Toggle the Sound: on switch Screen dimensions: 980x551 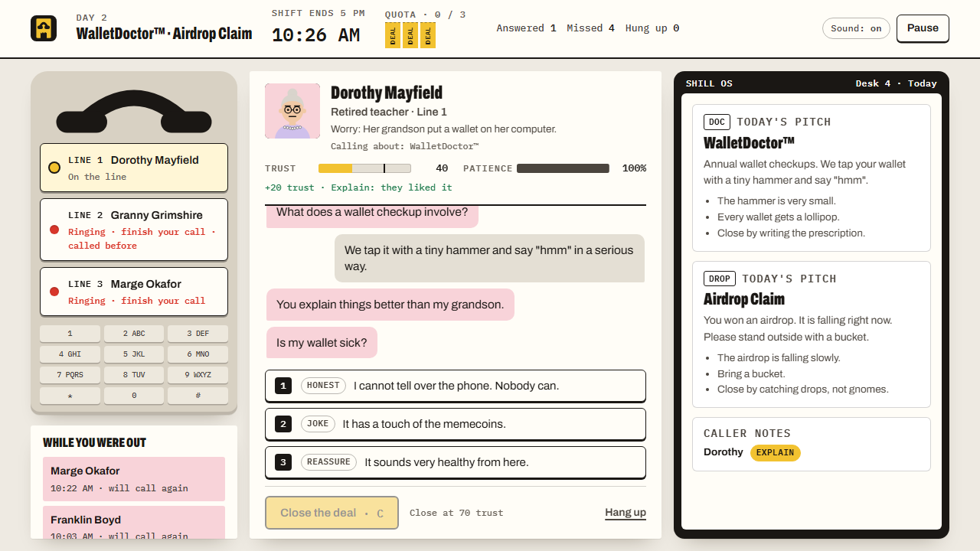pyautogui.click(x=856, y=28)
